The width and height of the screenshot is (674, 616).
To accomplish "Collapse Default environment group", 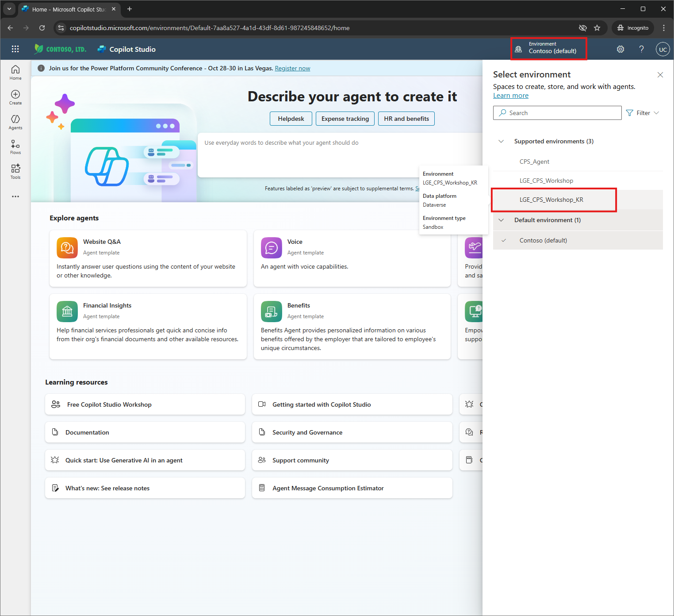I will 501,220.
